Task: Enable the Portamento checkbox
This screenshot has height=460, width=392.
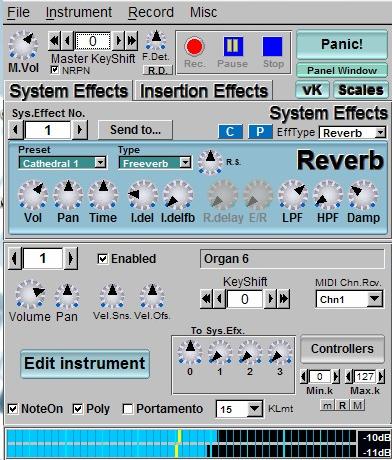Action: [x=128, y=409]
